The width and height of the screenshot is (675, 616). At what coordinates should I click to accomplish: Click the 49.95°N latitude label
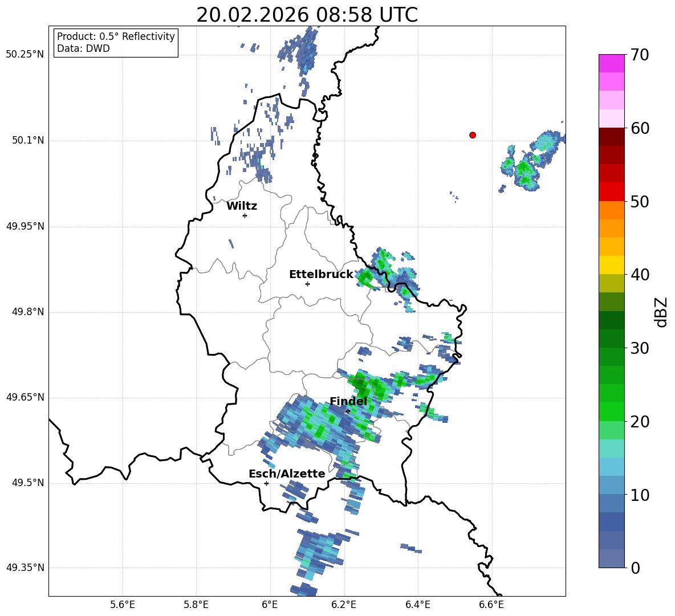tap(25, 226)
